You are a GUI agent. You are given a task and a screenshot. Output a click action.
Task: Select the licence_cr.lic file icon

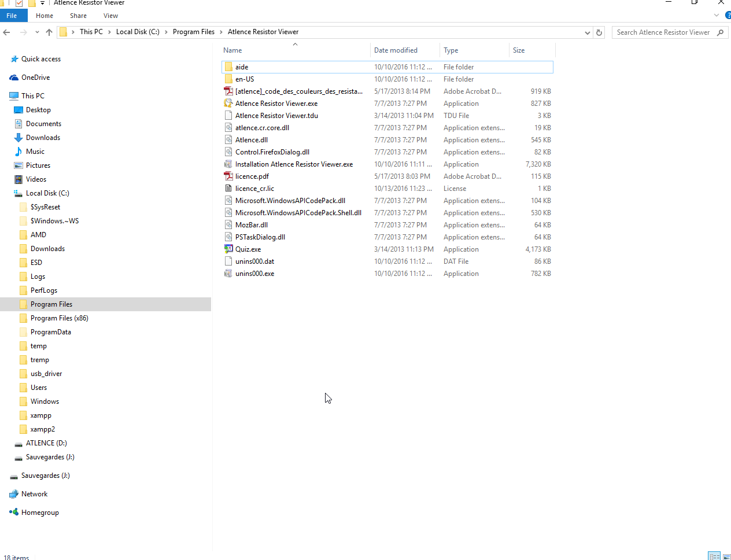228,189
